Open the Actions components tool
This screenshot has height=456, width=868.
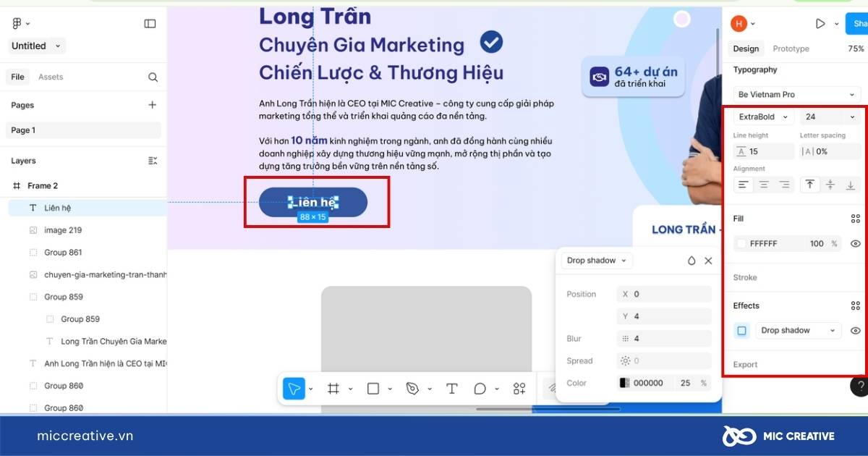[x=519, y=389]
